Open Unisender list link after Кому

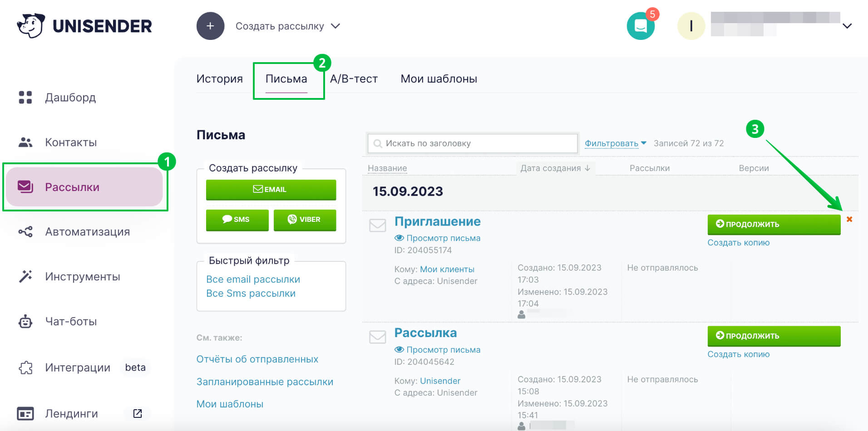pyautogui.click(x=440, y=381)
